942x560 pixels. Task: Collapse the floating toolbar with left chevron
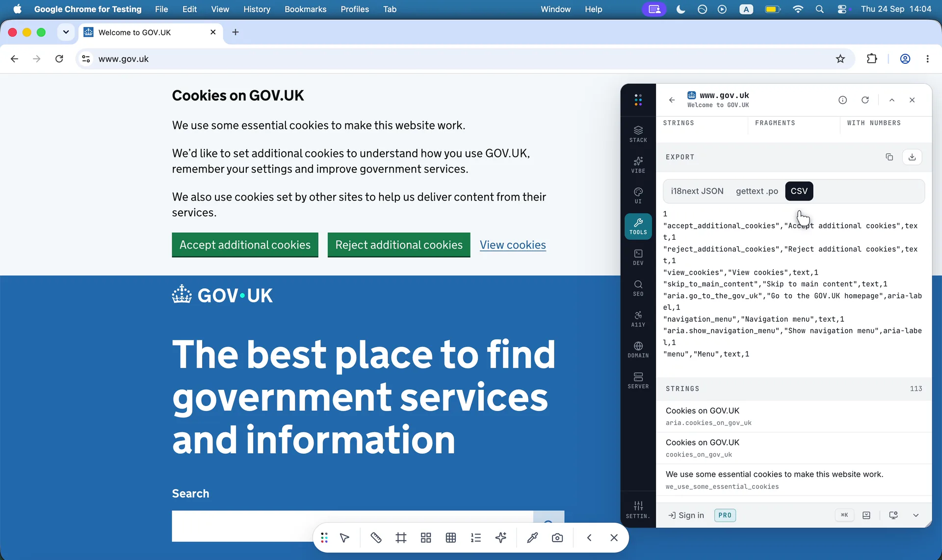click(x=589, y=538)
